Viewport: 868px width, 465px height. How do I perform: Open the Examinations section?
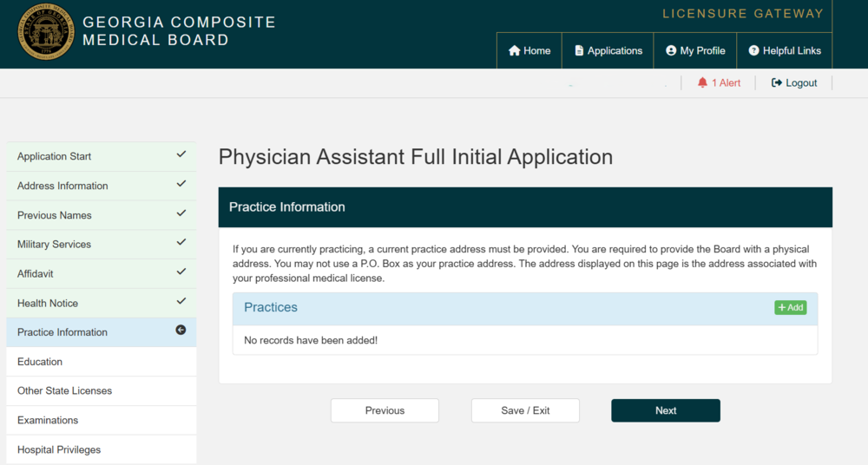coord(48,421)
